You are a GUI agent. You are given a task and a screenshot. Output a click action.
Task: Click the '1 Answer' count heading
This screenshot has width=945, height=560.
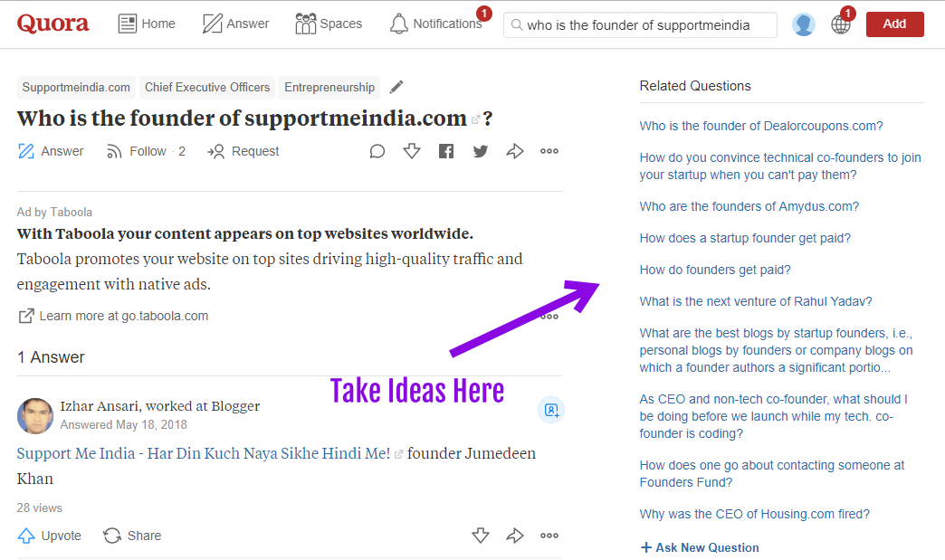[x=52, y=357]
